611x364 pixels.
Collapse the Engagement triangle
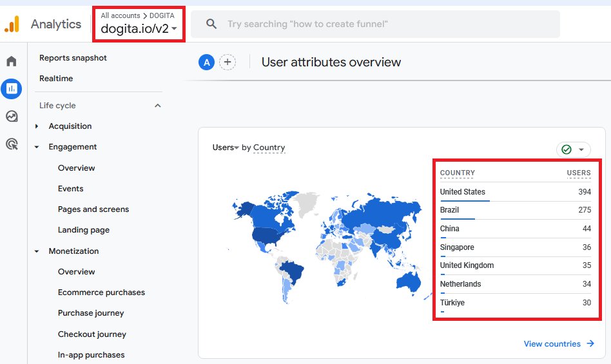[x=37, y=147]
